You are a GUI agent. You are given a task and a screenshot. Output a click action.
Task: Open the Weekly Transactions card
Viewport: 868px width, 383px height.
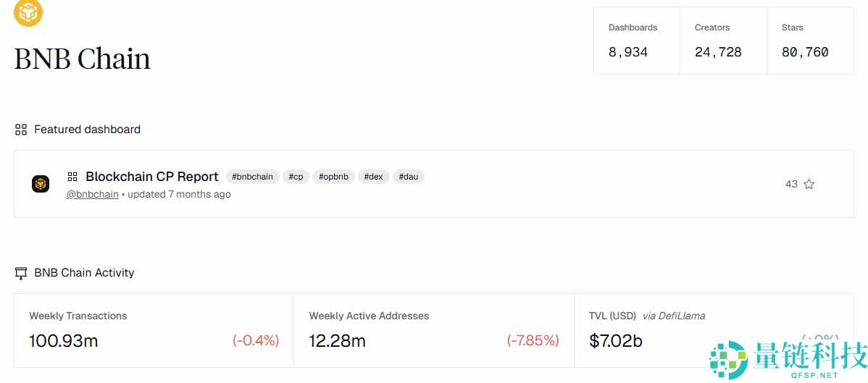coord(154,330)
